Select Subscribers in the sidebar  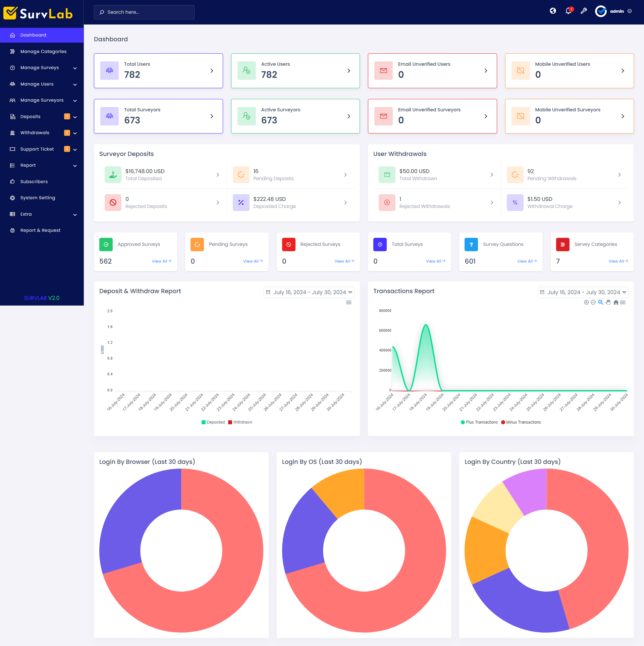pyautogui.click(x=34, y=181)
